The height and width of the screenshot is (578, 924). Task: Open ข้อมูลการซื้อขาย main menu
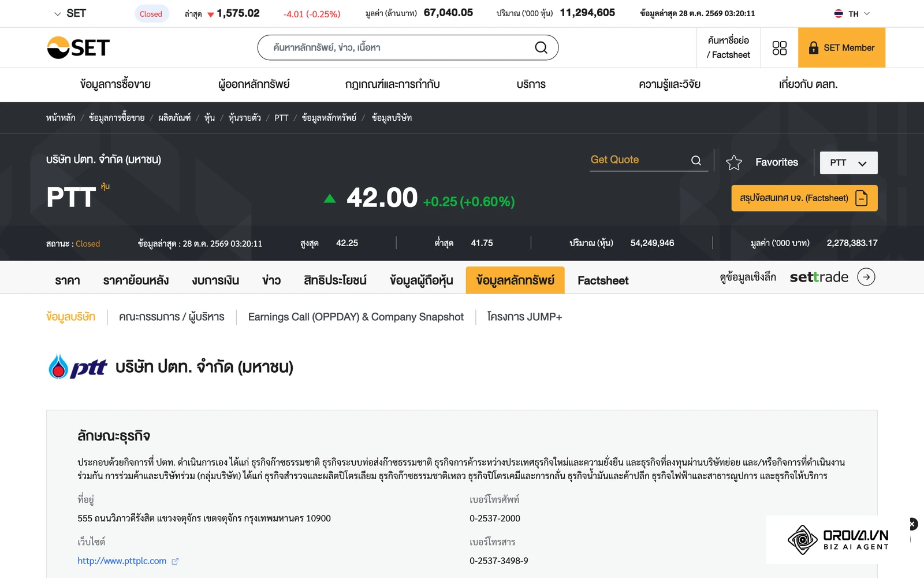pyautogui.click(x=115, y=84)
